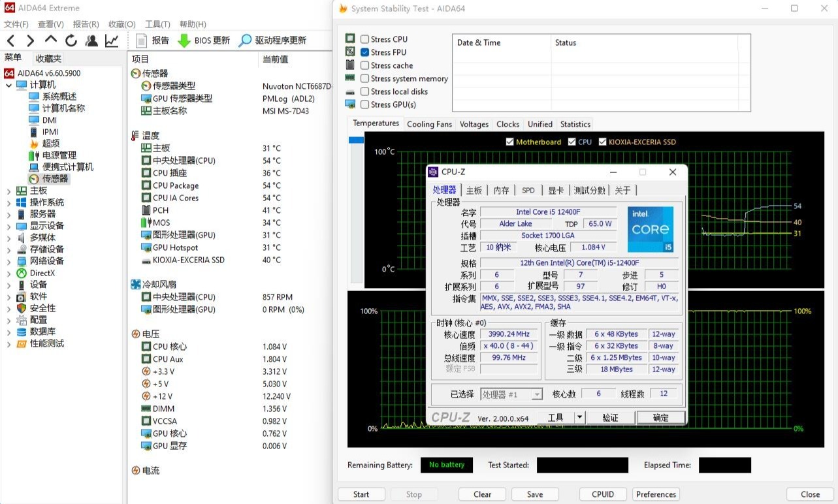Click the Start button

coord(361,494)
